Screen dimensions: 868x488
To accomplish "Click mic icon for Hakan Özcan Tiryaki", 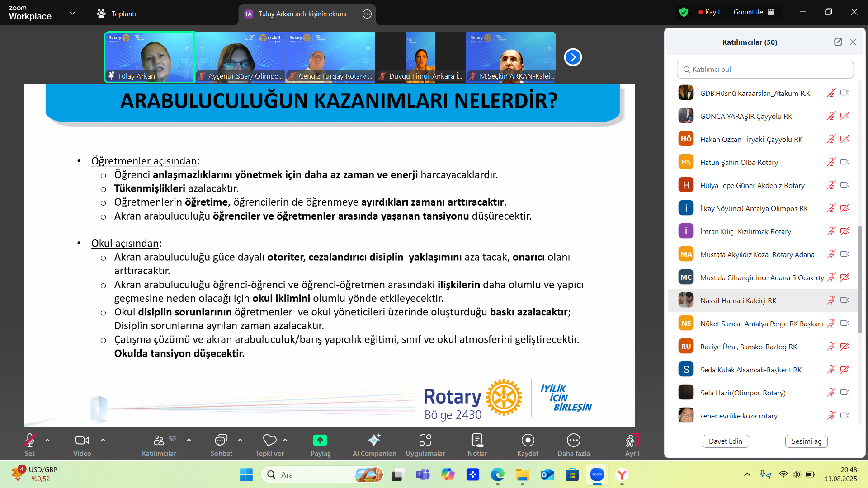I will point(831,139).
